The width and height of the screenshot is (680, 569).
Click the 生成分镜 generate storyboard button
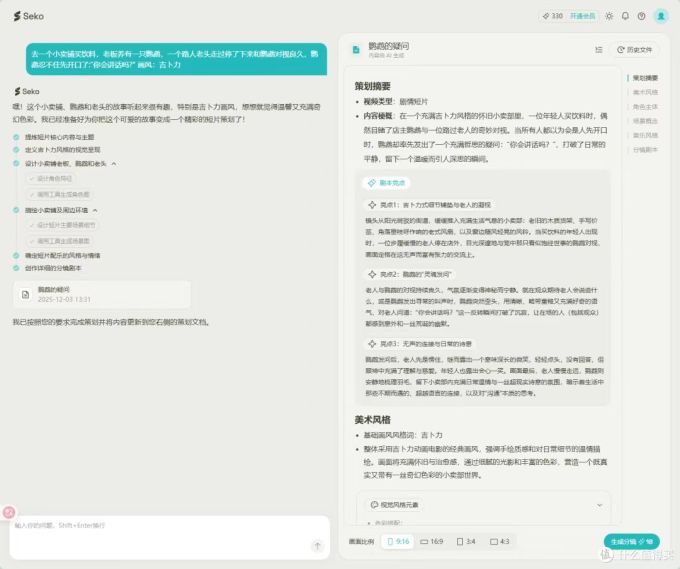coord(631,542)
